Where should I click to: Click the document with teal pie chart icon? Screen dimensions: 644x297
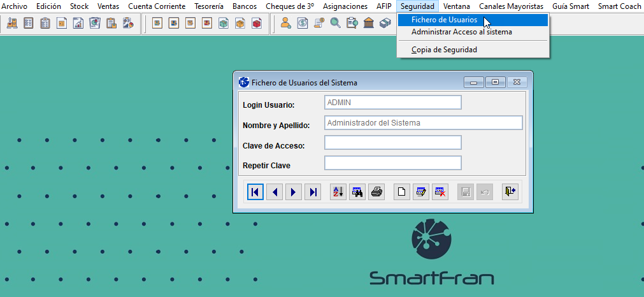[x=95, y=24]
